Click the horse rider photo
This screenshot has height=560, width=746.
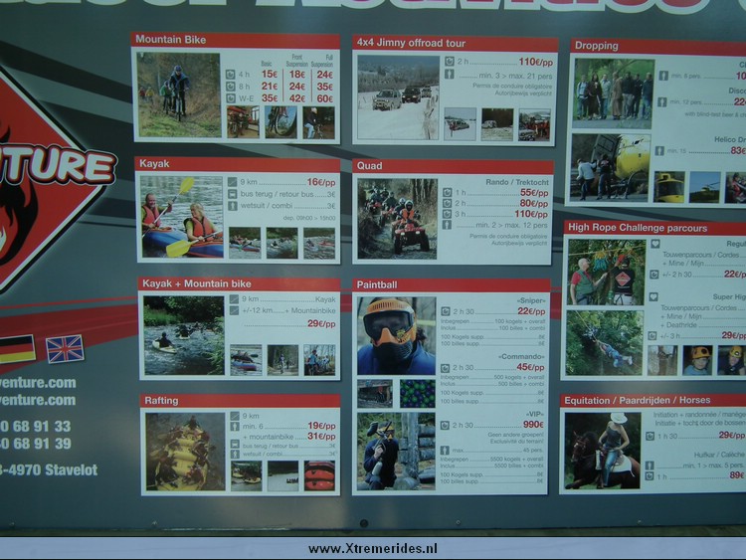(x=603, y=451)
